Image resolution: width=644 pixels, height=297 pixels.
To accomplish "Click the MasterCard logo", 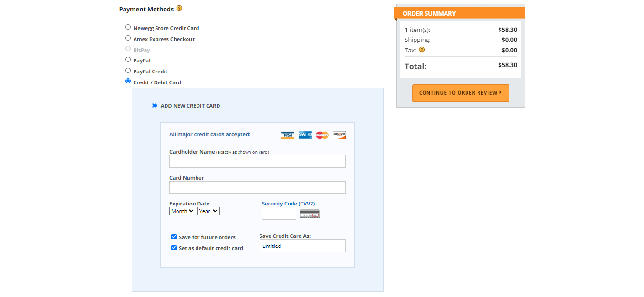I will point(322,135).
